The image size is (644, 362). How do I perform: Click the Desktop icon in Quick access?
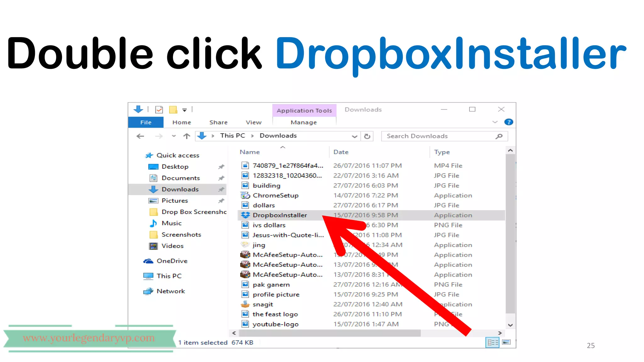(x=153, y=167)
